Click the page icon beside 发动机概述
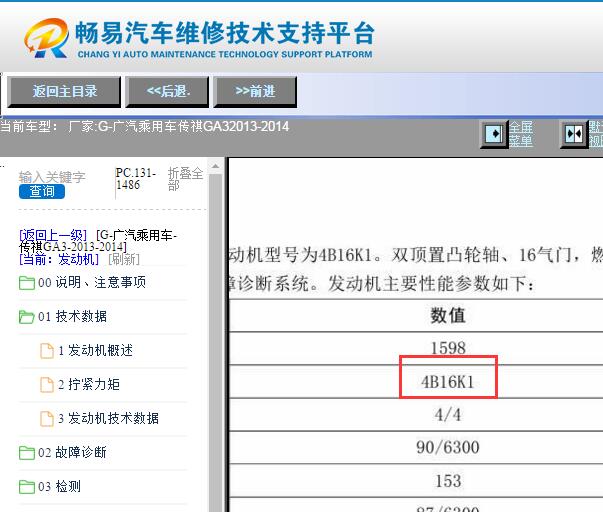 (47, 351)
